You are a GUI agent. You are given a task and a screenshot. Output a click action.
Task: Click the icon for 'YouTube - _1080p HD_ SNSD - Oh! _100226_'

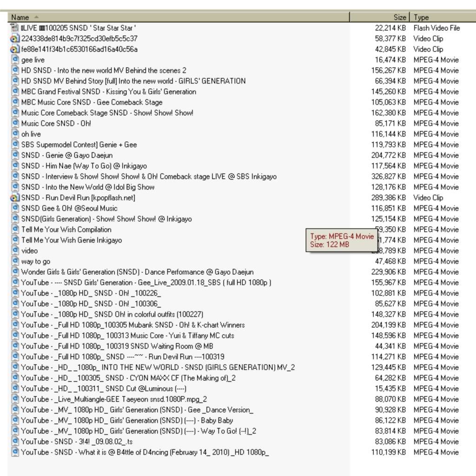pos(15,293)
